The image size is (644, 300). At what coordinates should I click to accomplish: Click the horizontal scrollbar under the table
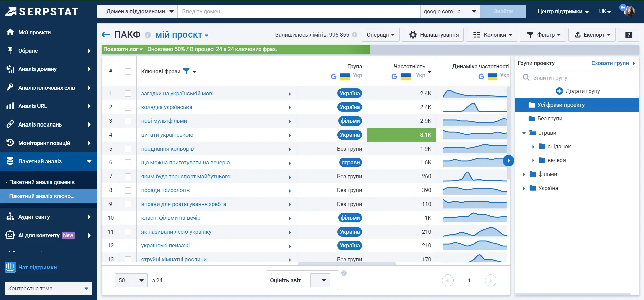pos(347,264)
